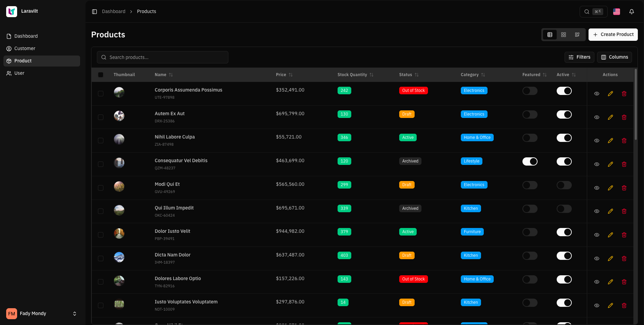Check the select-all header checkbox

(x=101, y=75)
